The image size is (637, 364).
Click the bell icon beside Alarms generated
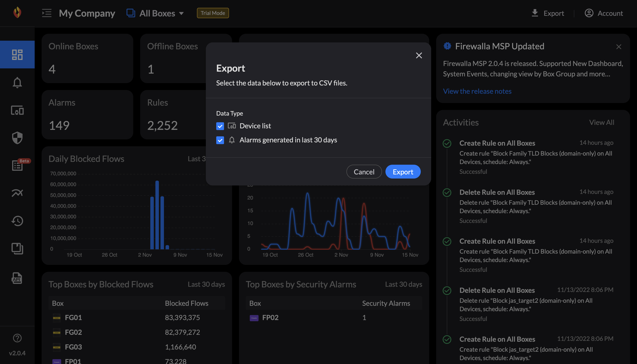click(x=232, y=140)
